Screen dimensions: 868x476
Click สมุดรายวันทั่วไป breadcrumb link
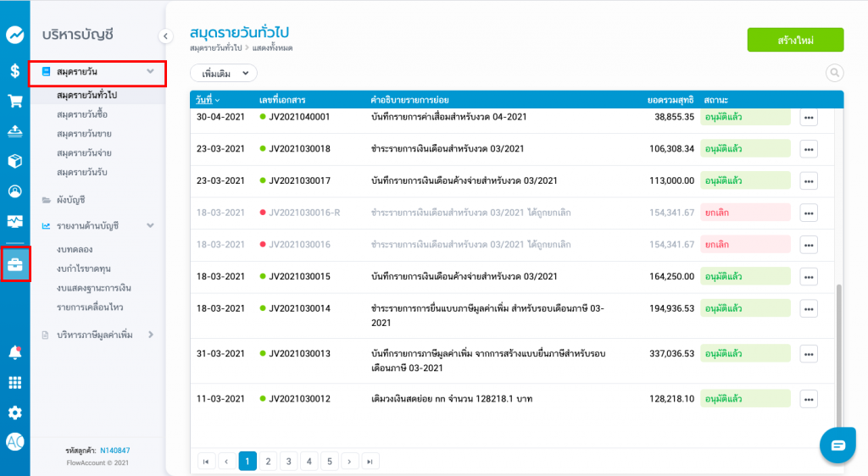coord(216,48)
